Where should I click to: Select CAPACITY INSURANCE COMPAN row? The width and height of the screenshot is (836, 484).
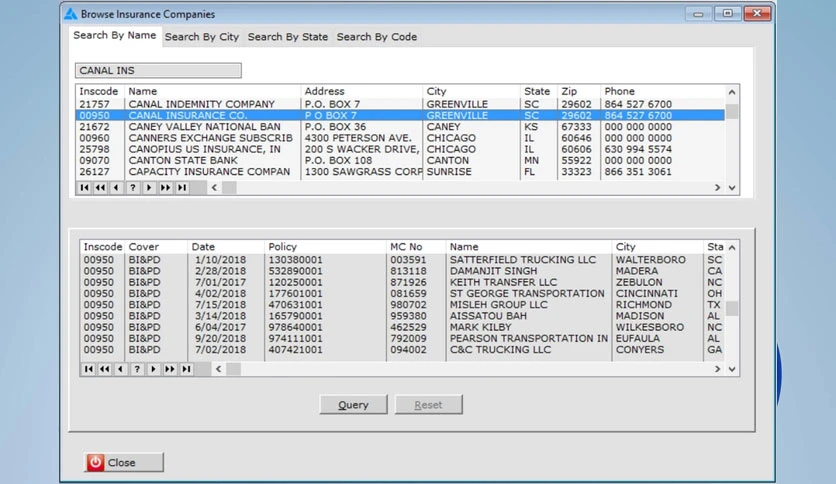click(401, 172)
